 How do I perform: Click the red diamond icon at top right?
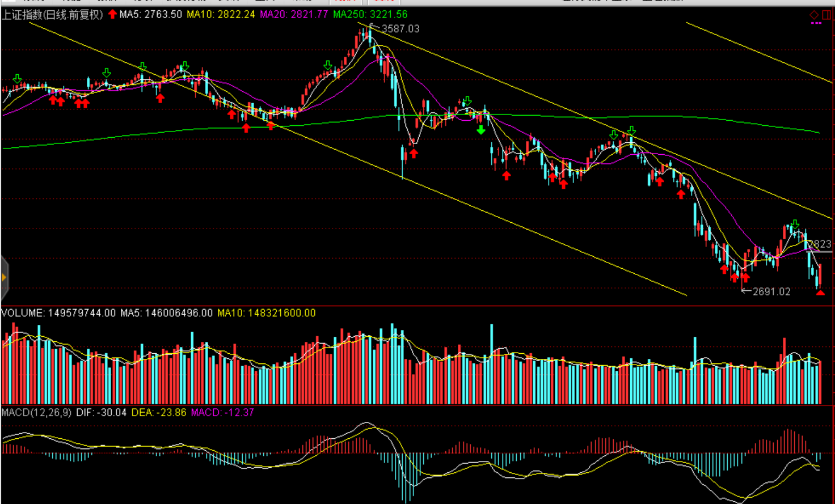click(x=814, y=15)
